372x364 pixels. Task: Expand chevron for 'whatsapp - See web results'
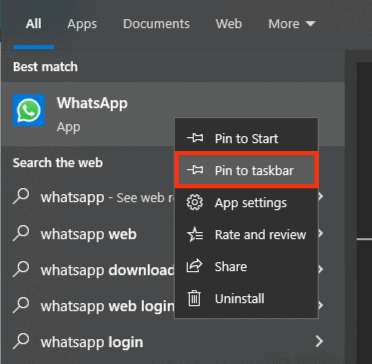point(321,197)
